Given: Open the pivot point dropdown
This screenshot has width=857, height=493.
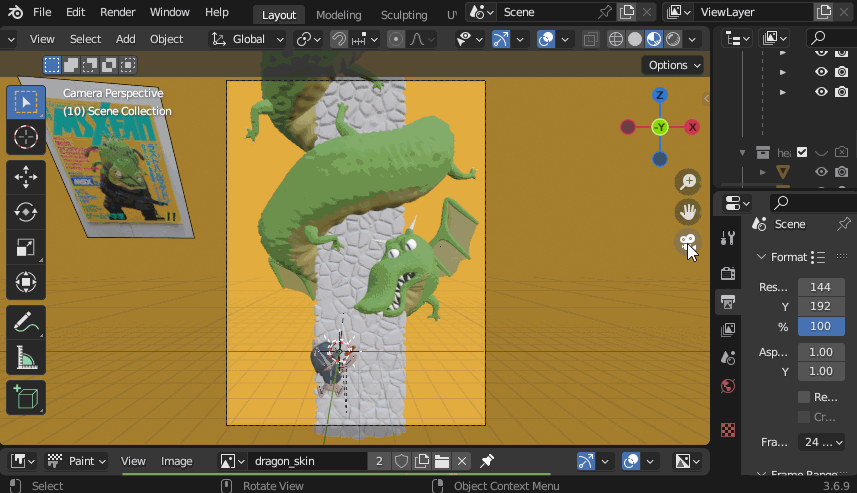Looking at the screenshot, I should (x=308, y=39).
